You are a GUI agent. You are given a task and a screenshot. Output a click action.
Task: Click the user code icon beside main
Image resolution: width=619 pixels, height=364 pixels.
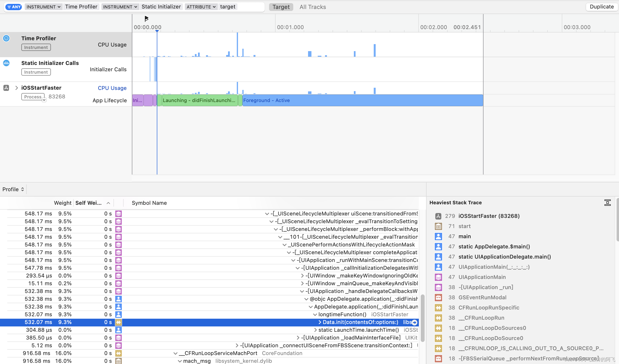point(438,237)
